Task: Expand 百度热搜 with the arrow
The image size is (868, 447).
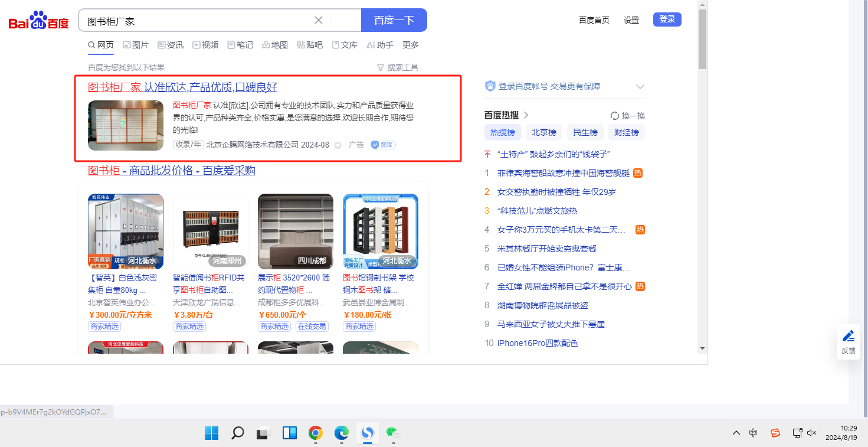Action: tap(526, 115)
